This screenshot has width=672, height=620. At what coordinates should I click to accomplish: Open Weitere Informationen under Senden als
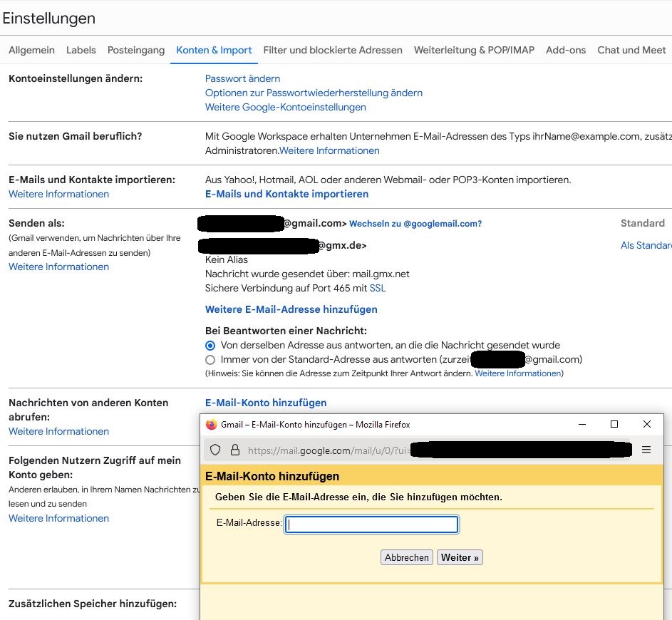(x=58, y=267)
